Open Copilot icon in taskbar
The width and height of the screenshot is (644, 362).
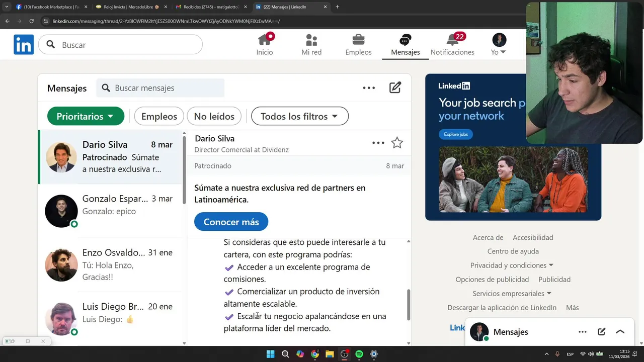300,354
